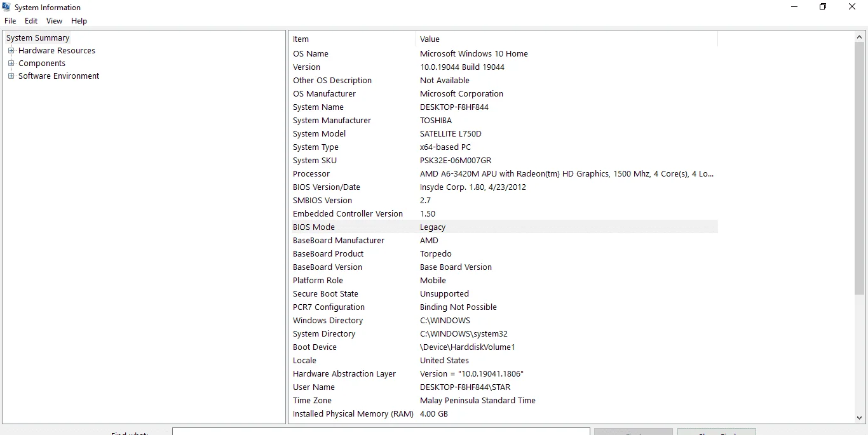Viewport: 868px width, 435px height.
Task: Select the BIOS Version/Date row
Action: (503, 187)
